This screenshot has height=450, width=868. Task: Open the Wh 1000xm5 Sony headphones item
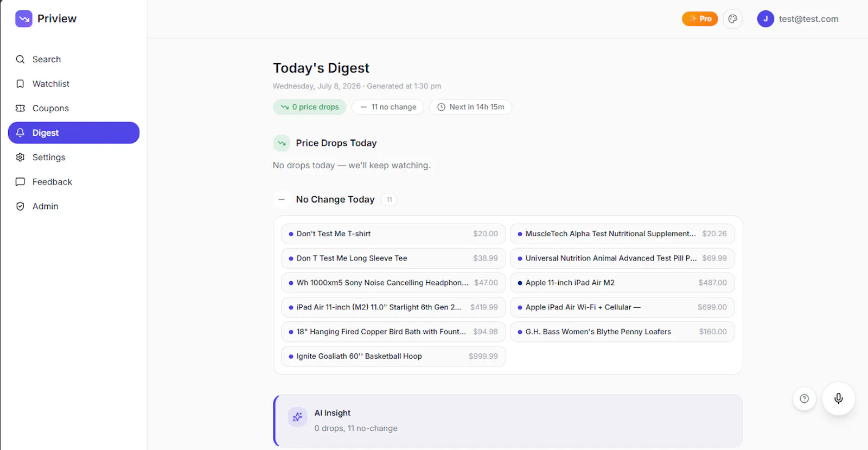coord(393,282)
